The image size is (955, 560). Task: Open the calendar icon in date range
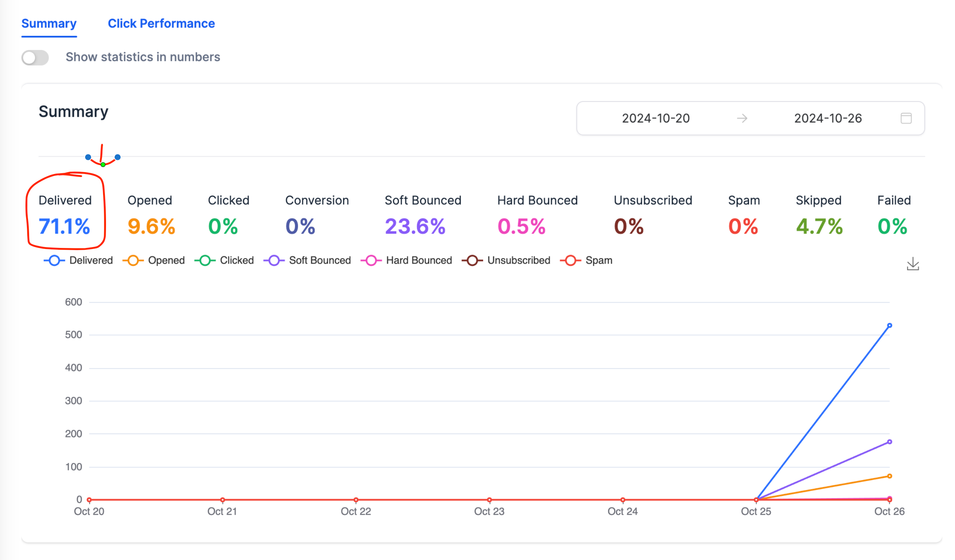[906, 118]
